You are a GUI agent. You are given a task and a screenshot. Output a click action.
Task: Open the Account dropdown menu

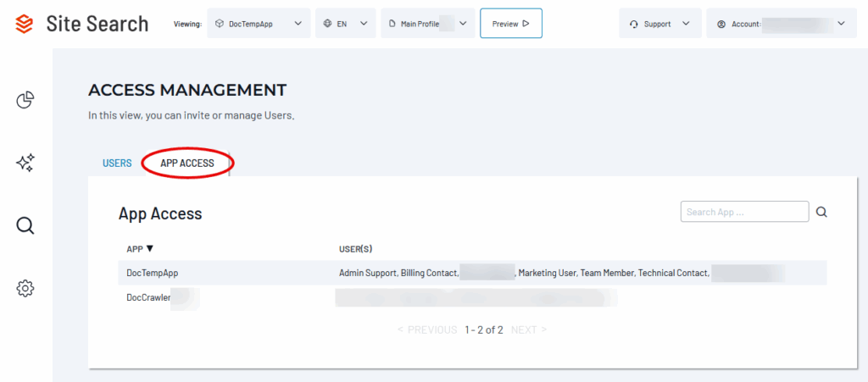tap(775, 24)
